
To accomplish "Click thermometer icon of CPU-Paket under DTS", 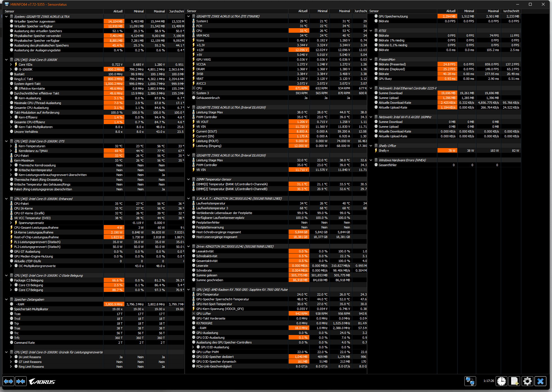I will [12, 155].
